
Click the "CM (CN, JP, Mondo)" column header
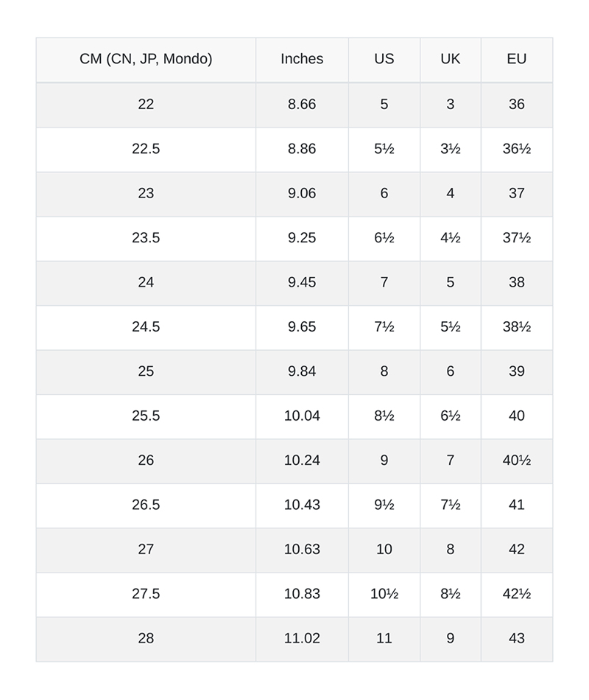[x=146, y=59]
